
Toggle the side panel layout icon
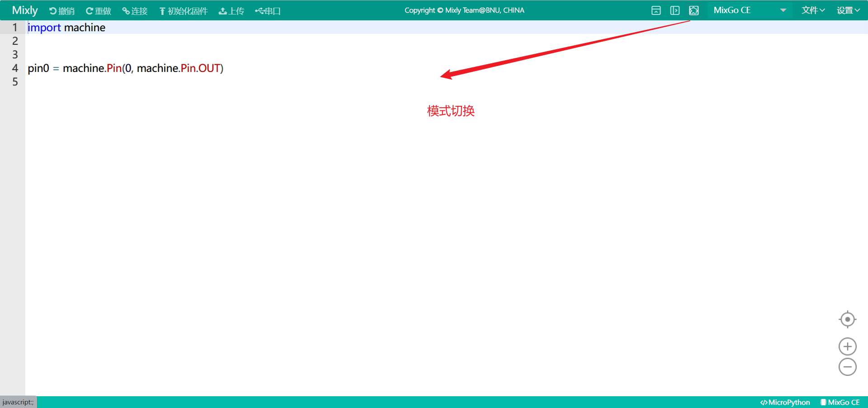pyautogui.click(x=675, y=10)
